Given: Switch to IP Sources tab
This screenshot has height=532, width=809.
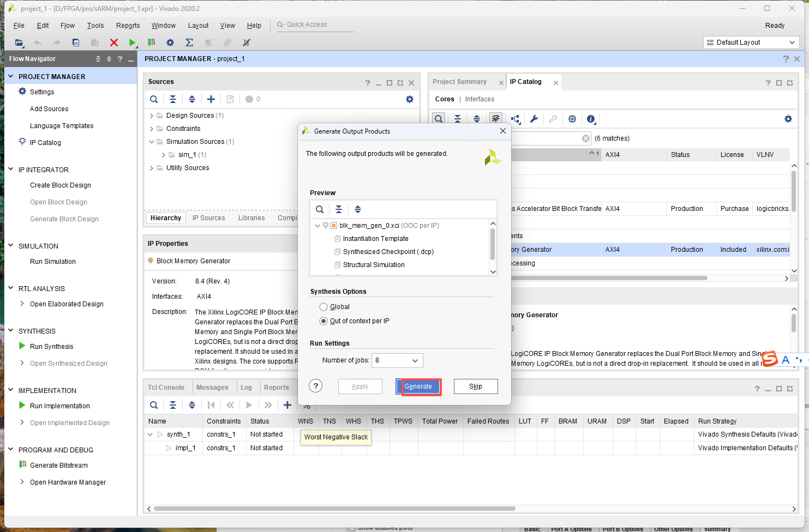Looking at the screenshot, I should [208, 218].
